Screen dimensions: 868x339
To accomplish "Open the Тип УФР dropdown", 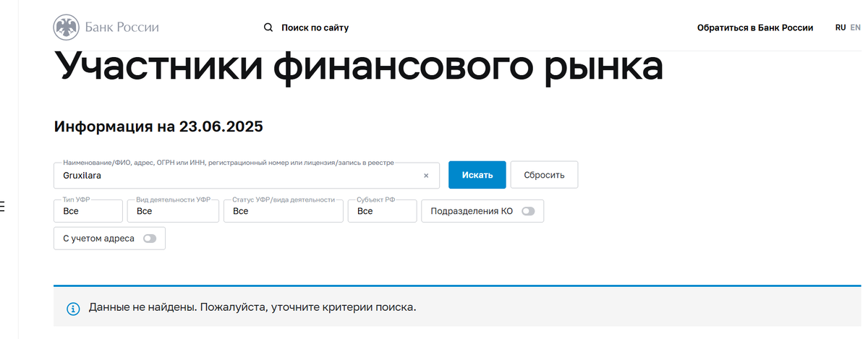I will (88, 211).
